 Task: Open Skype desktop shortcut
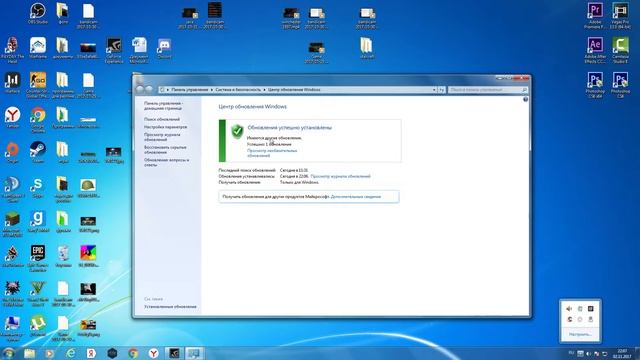38,188
